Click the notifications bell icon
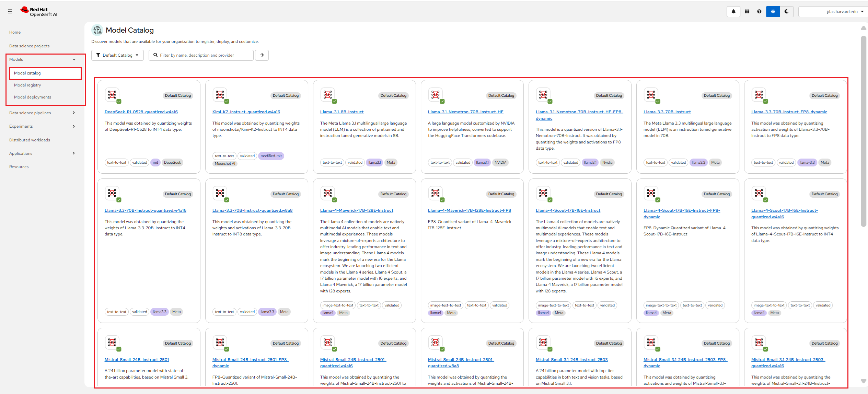The width and height of the screenshot is (868, 394). pos(733,12)
